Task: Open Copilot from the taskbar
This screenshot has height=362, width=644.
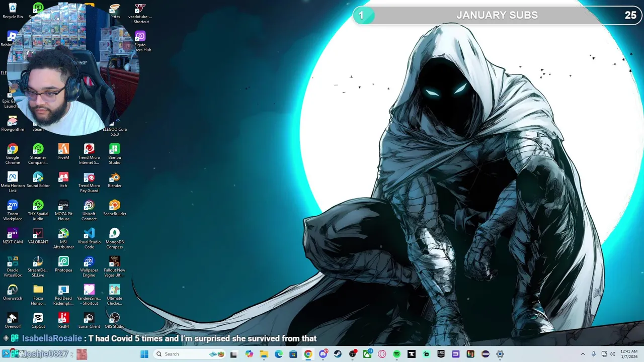Action: point(249,354)
